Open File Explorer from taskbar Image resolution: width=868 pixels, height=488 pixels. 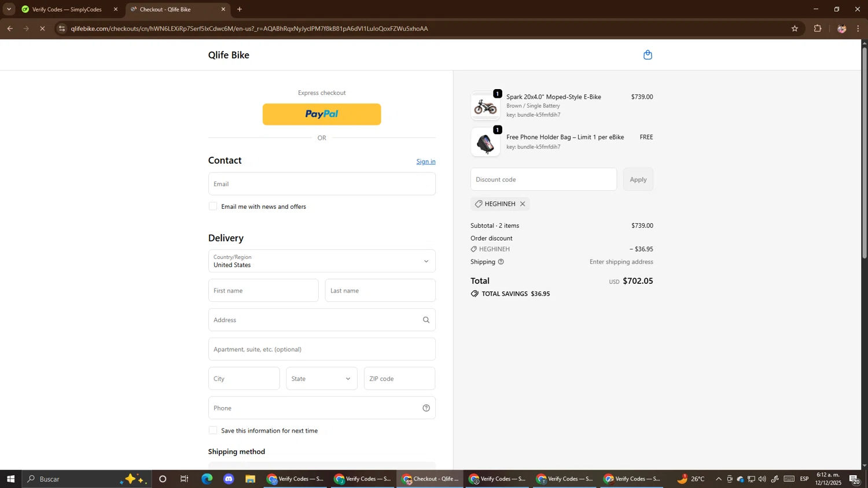point(250,479)
